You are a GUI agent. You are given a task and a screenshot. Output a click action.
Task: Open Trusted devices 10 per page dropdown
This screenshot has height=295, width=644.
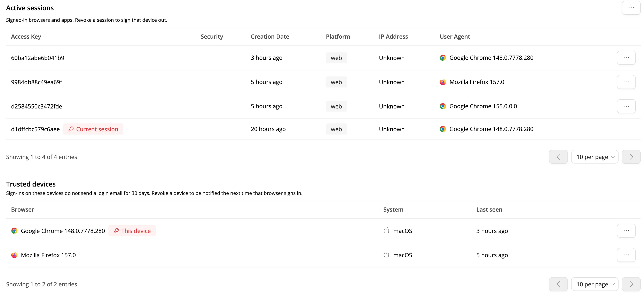tap(595, 284)
